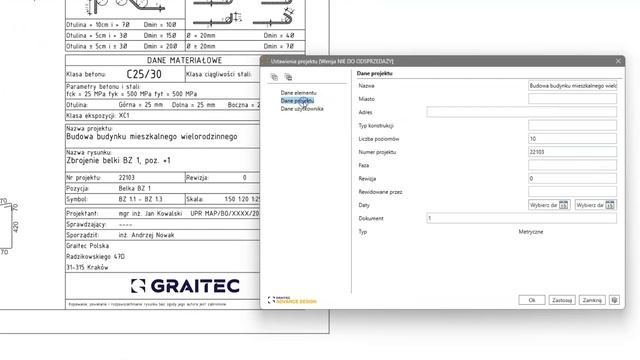
Task: Click Radzikowskiego 47D address line
Action: click(96, 257)
